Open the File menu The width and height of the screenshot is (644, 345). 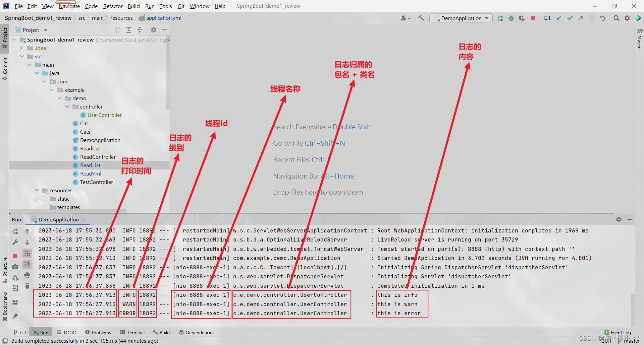(x=19, y=6)
